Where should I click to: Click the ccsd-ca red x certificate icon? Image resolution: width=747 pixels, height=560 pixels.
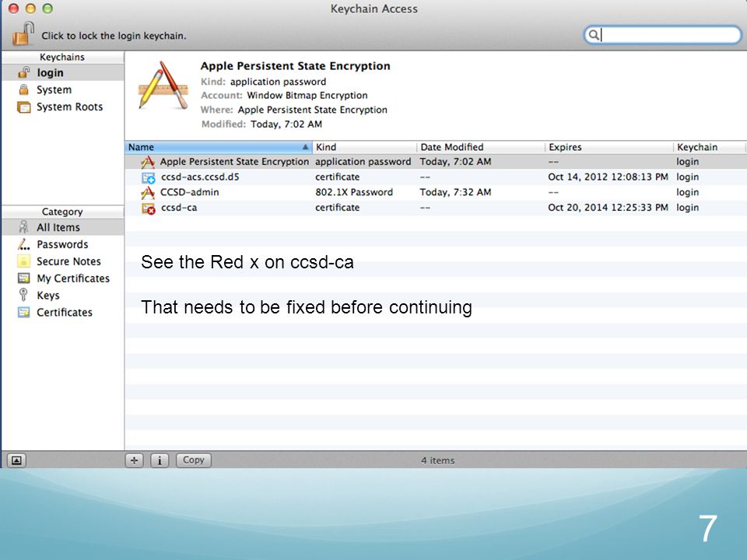pos(148,208)
